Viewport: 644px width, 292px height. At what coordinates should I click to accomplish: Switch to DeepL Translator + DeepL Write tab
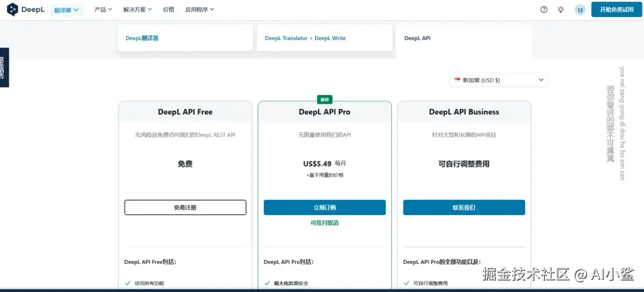pos(324,38)
